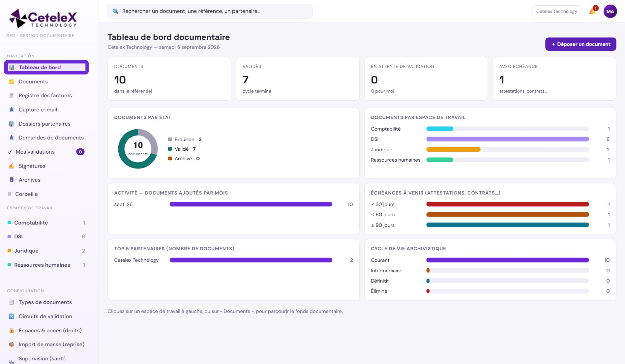
Task: Click the Registre des factures icon
Action: tap(12, 96)
